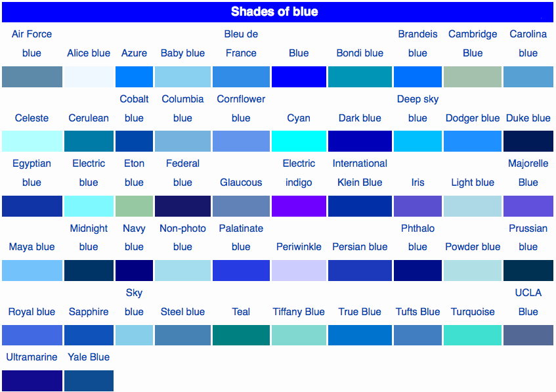This screenshot has height=392, width=556.
Task: Select the Electric indigo color swatch
Action: pyautogui.click(x=299, y=206)
